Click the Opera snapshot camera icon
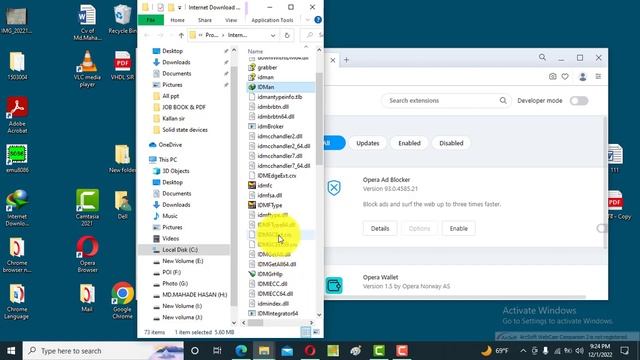640x360 pixels. click(552, 76)
